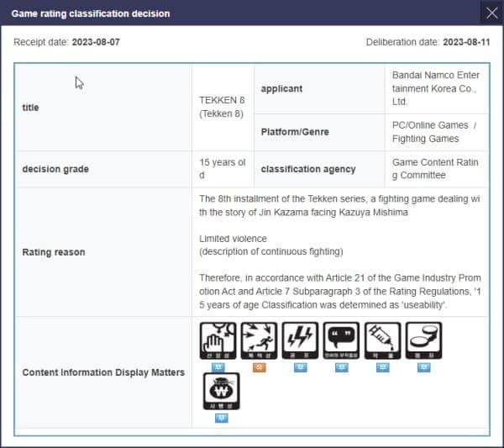Click the 'title' header cell
Screen dimensions: 504x448
(x=103, y=108)
